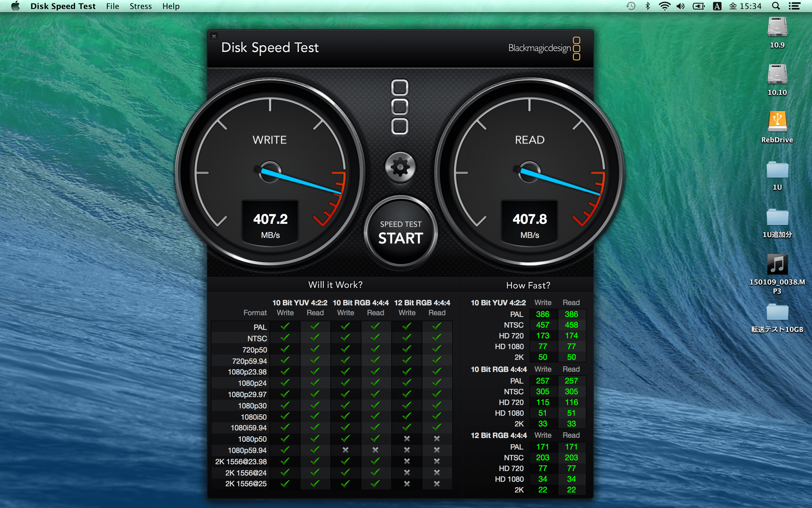Open the Stress menu

pos(141,6)
